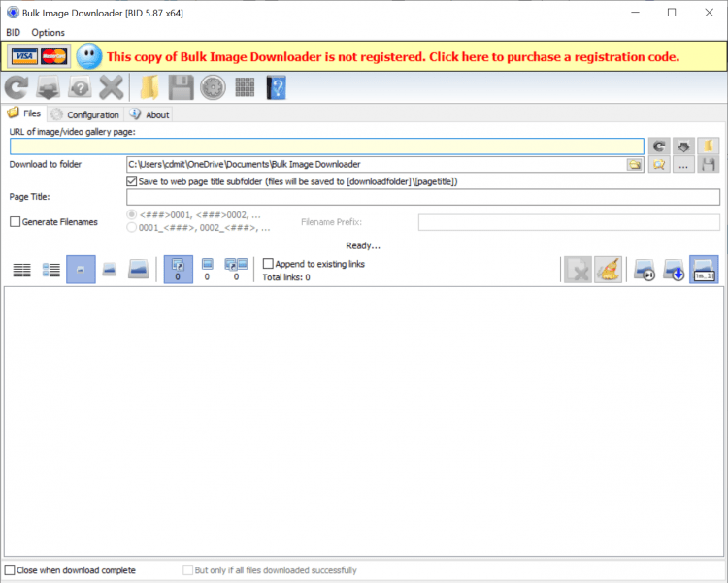The width and height of the screenshot is (728, 583).
Task: Click the Download to folder path field
Action: [x=377, y=164]
